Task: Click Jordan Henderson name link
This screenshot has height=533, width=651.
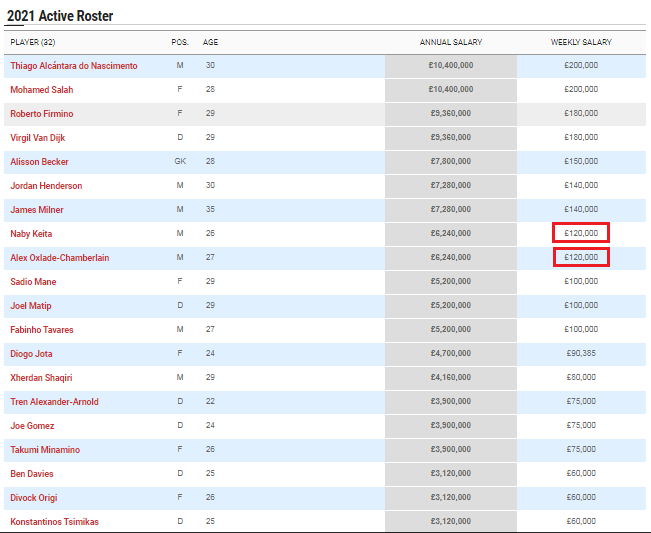Action: [x=46, y=186]
